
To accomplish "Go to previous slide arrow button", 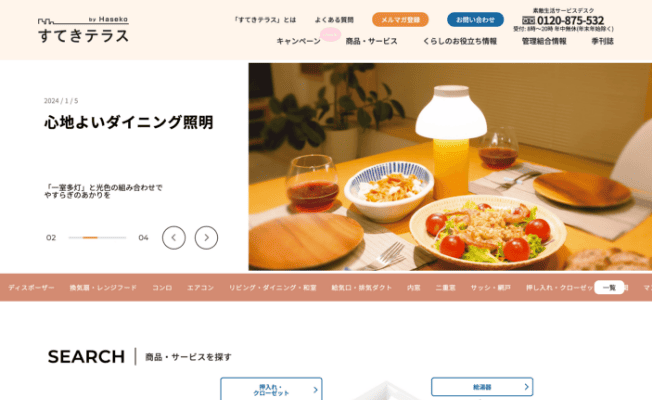I will 174,238.
